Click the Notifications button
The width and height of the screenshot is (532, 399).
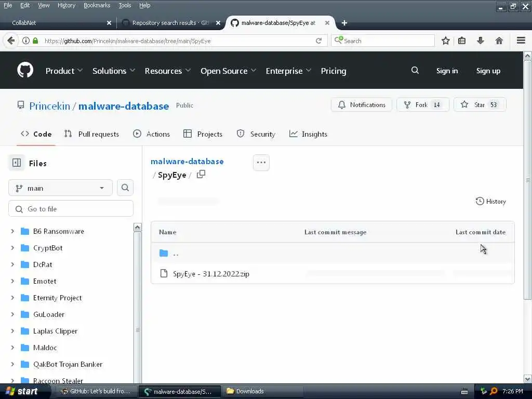coord(362,105)
